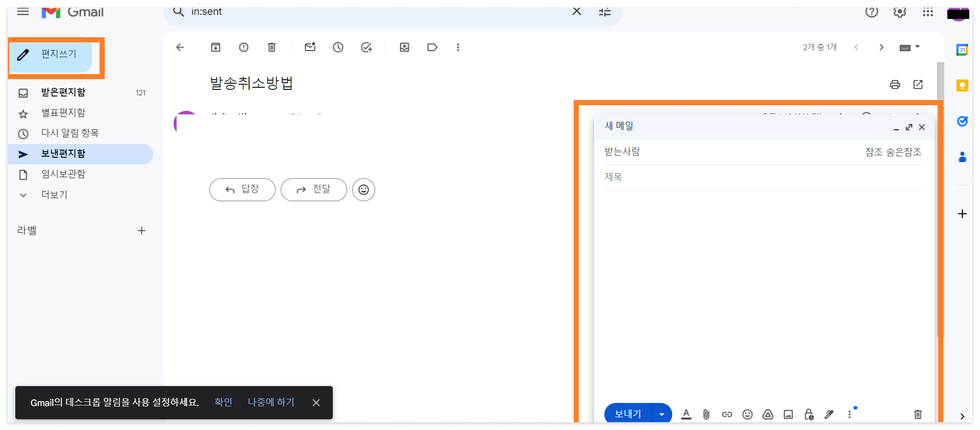Image resolution: width=980 pixels, height=430 pixels.
Task: Click 제목 subject field
Action: [x=764, y=178]
